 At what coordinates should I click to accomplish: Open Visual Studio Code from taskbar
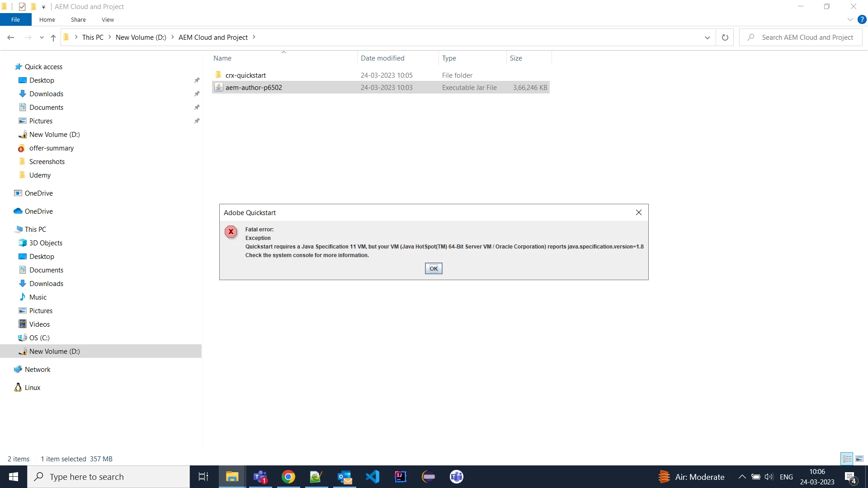[373, 477]
